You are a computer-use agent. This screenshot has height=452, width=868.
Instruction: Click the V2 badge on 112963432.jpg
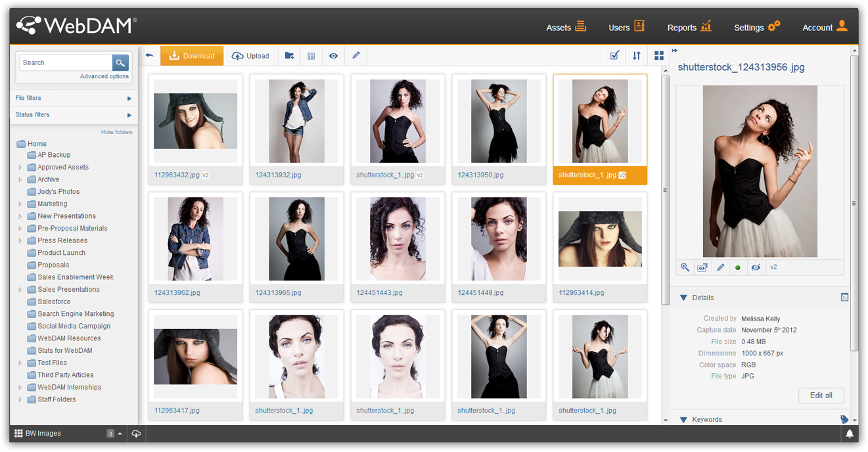click(x=205, y=175)
